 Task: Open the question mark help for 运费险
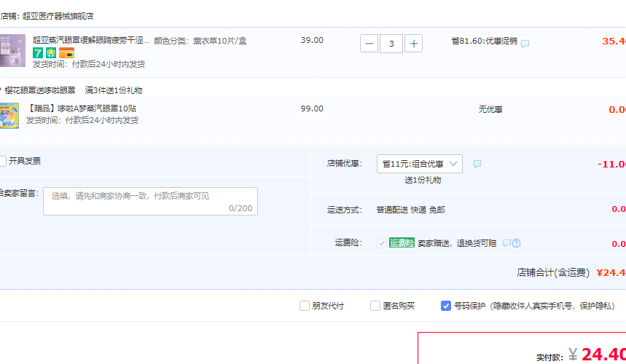[516, 243]
